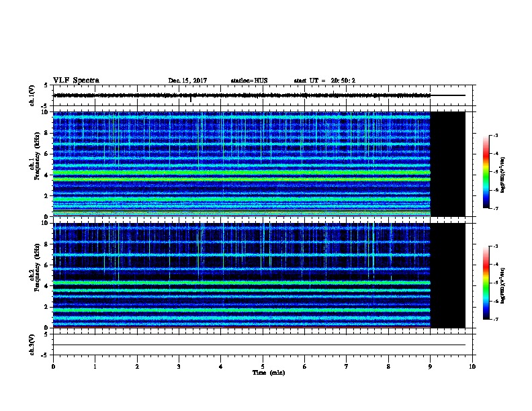Screen dimensions: 532x411
Task: Click time tick label '9' on bottom axis
Action: click(x=430, y=367)
